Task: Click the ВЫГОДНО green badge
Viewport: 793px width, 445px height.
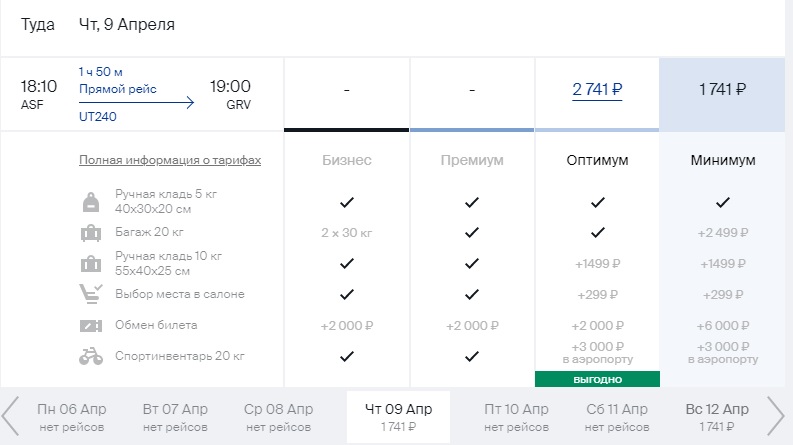Action: [x=597, y=379]
